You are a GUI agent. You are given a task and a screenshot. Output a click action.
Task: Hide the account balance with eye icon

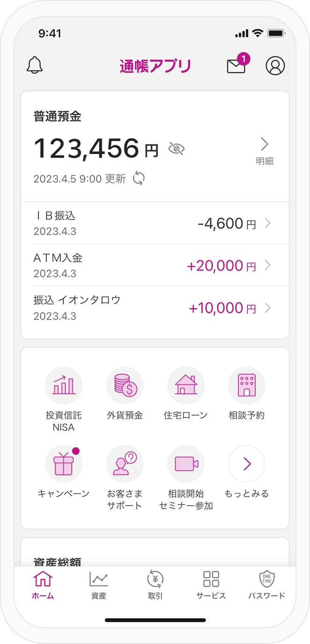(176, 149)
